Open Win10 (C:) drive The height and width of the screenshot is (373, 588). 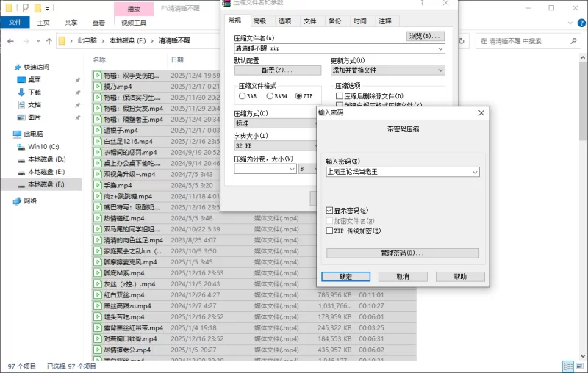pyautogui.click(x=43, y=146)
